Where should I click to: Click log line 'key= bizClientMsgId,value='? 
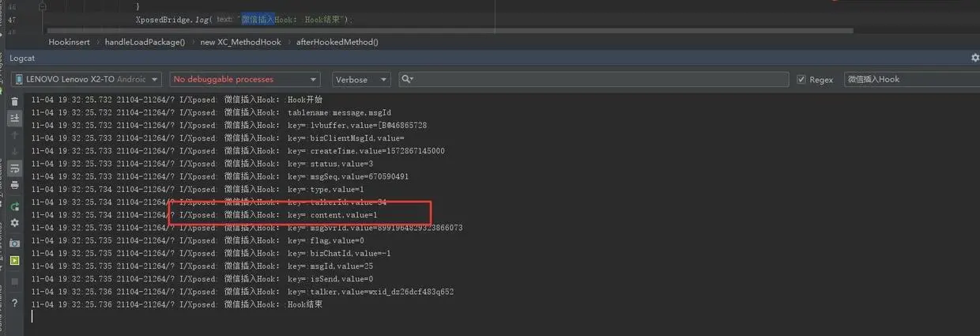(218, 138)
